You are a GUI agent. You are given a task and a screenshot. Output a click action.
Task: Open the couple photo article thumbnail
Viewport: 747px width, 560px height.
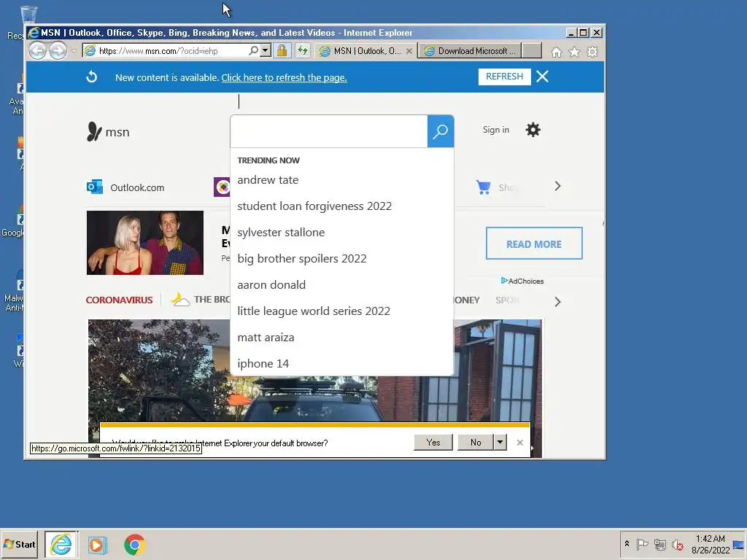(x=145, y=243)
